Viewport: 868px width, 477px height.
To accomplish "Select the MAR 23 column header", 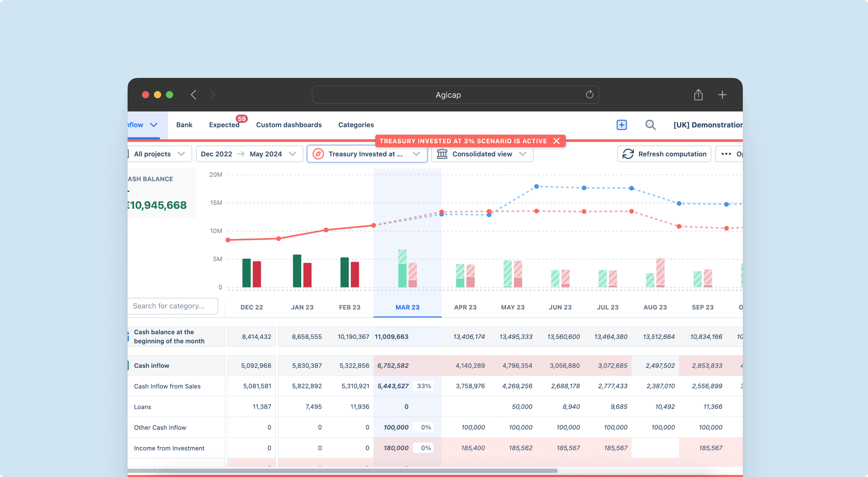I will point(407,307).
